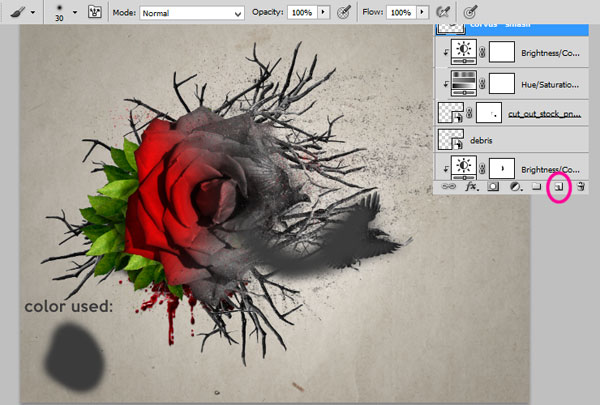Click the new group folder icon

[537, 186]
